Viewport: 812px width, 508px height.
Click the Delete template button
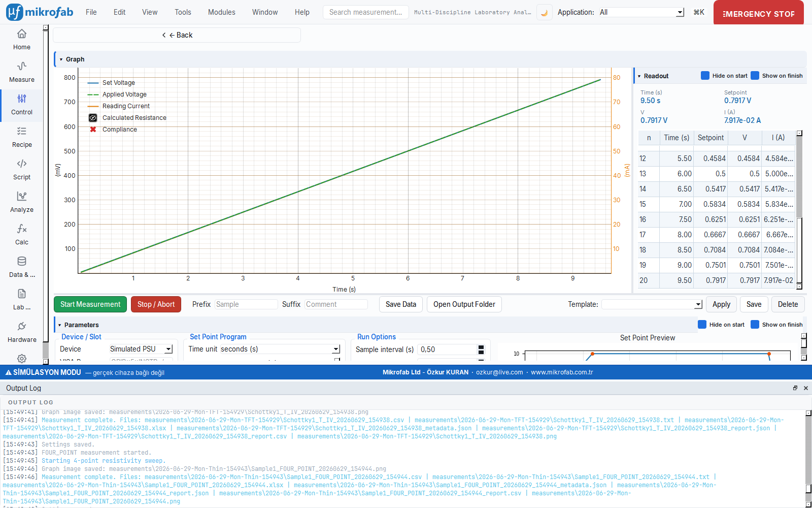[x=788, y=304]
